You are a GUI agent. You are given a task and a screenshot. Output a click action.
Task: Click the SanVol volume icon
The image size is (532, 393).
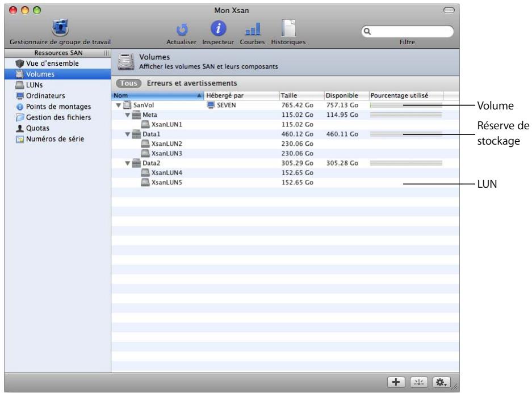(x=127, y=105)
